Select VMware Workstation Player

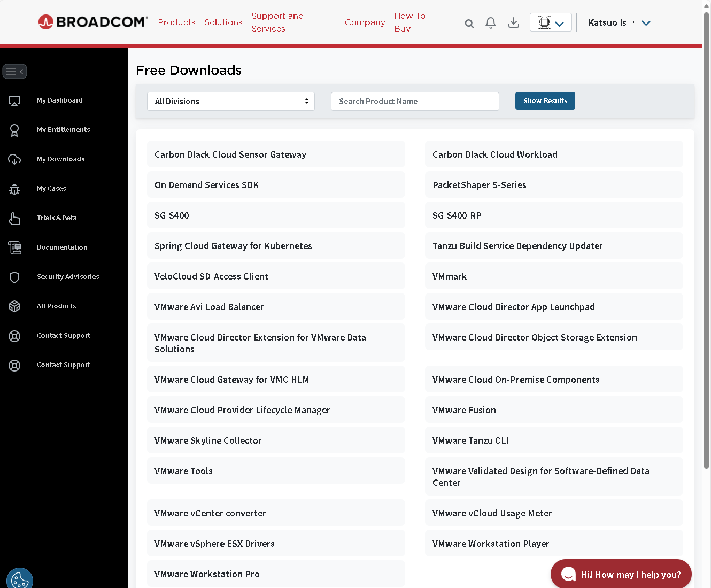tap(554, 544)
